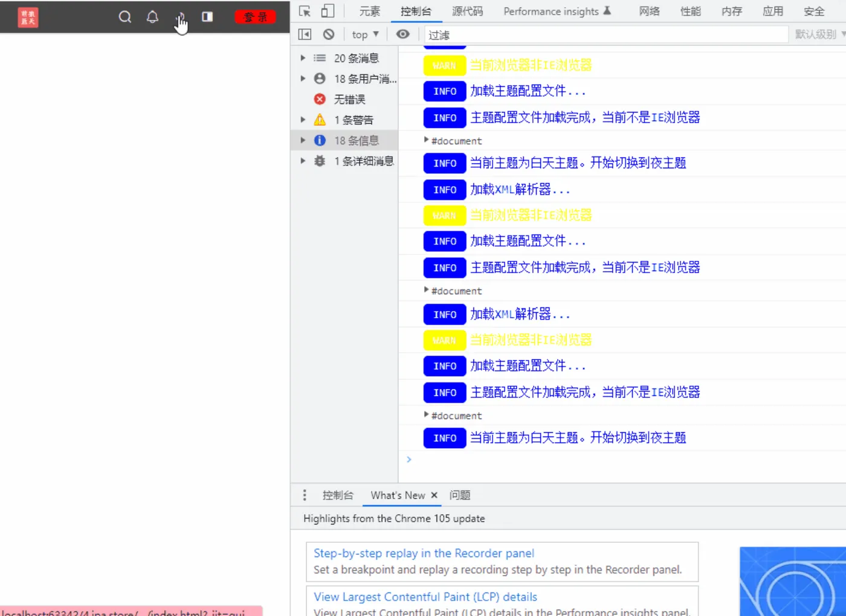
Task: Click the bug icon beside 1 条详细消息
Action: tap(320, 161)
